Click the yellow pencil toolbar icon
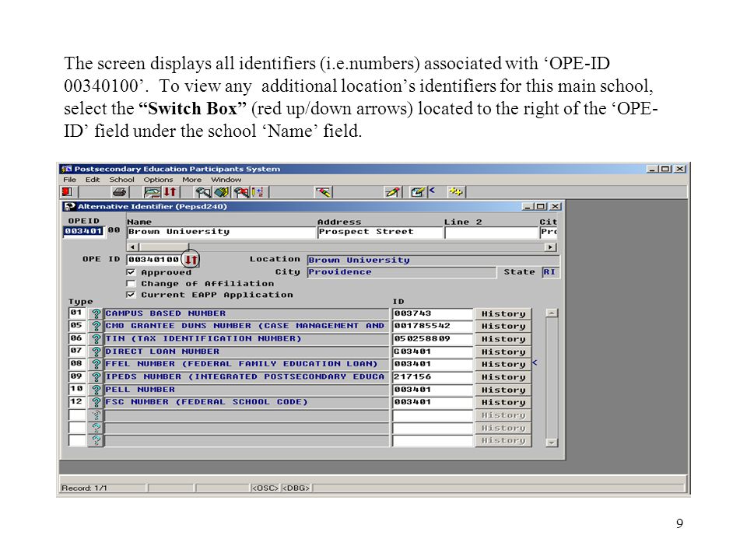 (x=392, y=192)
